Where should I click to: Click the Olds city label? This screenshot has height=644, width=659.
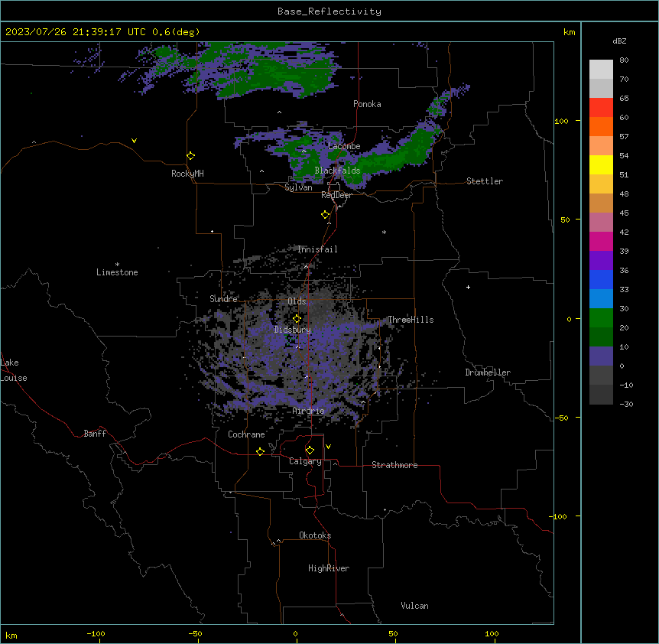(297, 301)
